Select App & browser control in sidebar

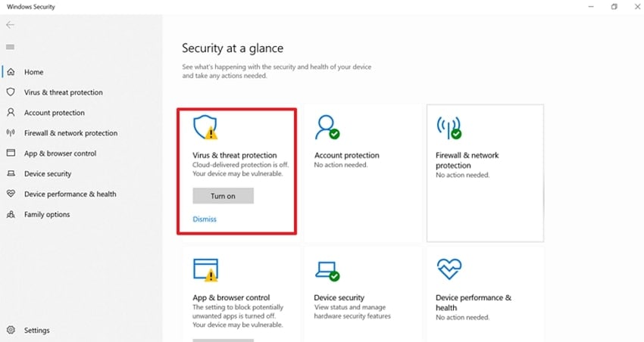[x=60, y=154]
